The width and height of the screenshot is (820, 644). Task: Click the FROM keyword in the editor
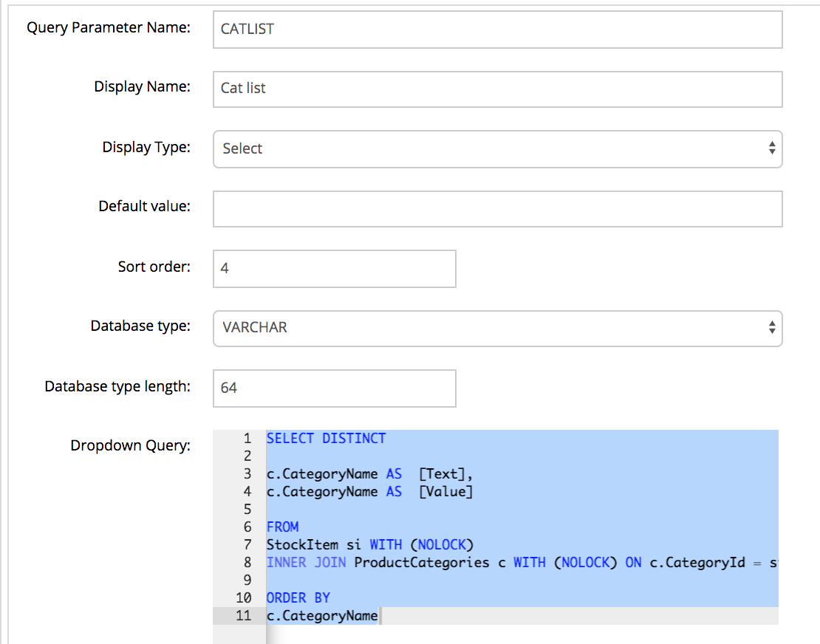(x=282, y=527)
